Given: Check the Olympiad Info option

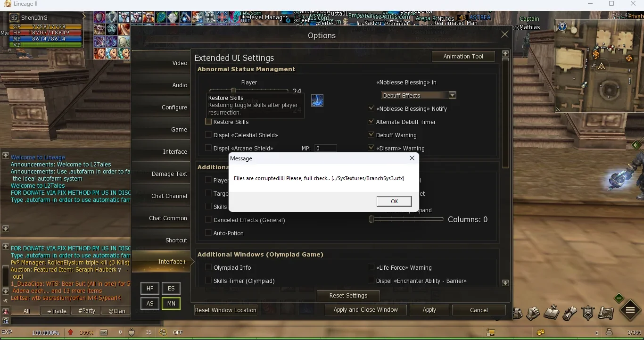Looking at the screenshot, I should 208,267.
